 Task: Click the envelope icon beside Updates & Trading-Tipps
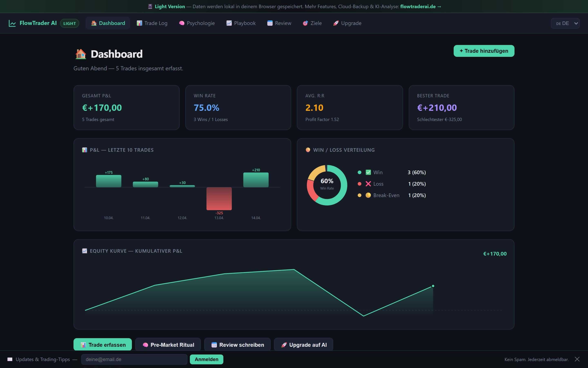coord(10,359)
